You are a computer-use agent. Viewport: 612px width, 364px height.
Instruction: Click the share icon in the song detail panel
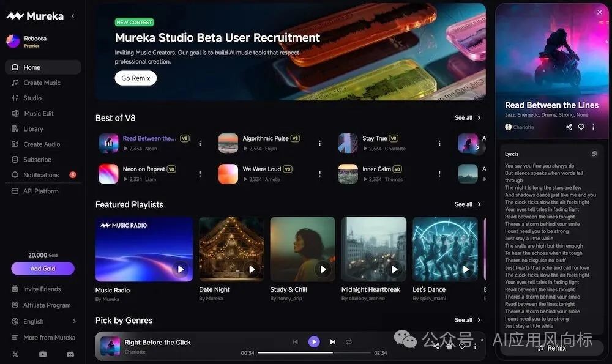pyautogui.click(x=569, y=127)
